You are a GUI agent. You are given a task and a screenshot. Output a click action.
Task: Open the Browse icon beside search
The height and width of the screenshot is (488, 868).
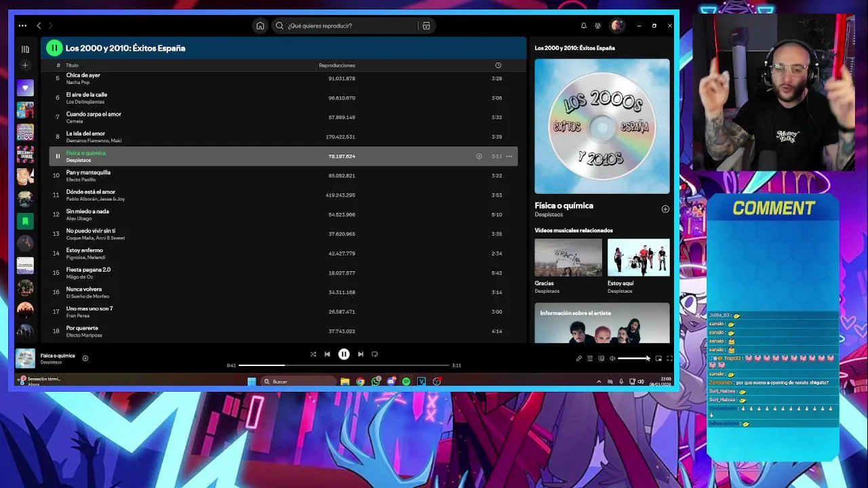pyautogui.click(x=426, y=26)
